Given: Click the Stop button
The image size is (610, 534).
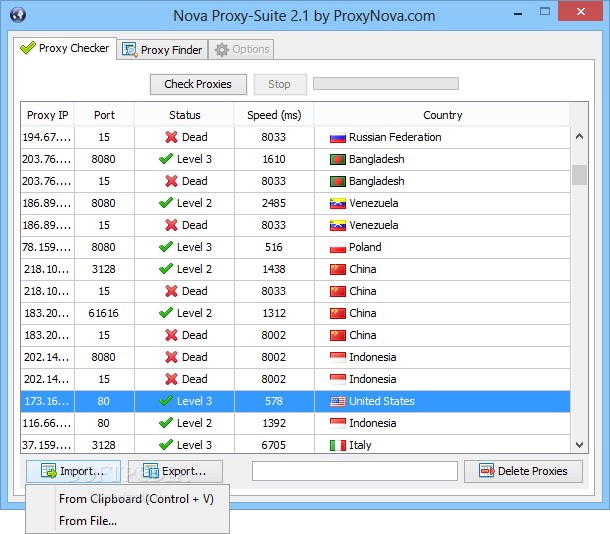Looking at the screenshot, I should [280, 84].
